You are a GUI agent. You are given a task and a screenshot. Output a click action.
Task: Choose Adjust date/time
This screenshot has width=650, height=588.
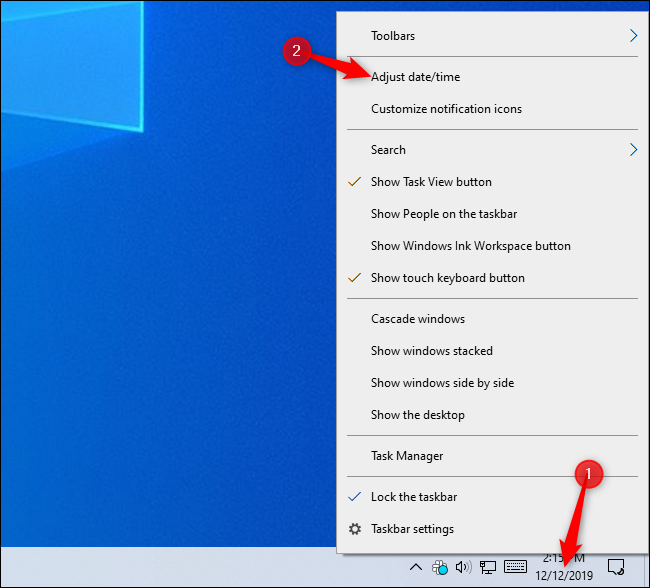[492, 77]
